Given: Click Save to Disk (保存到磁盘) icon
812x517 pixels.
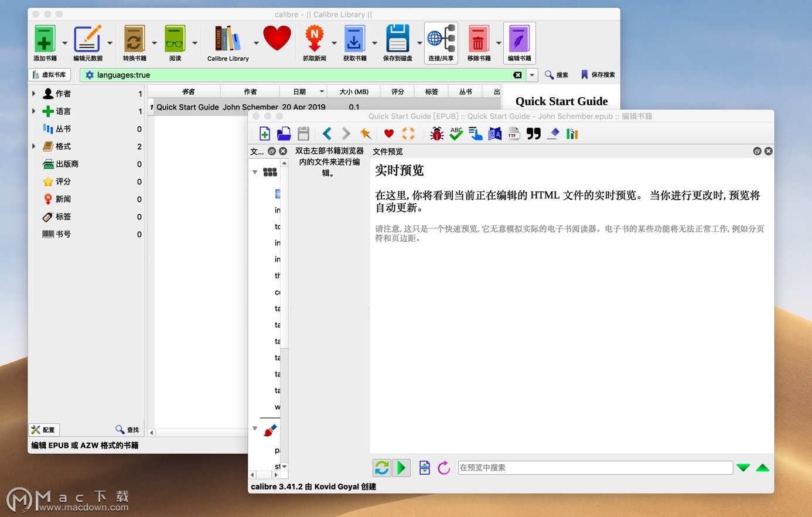Looking at the screenshot, I should (397, 39).
